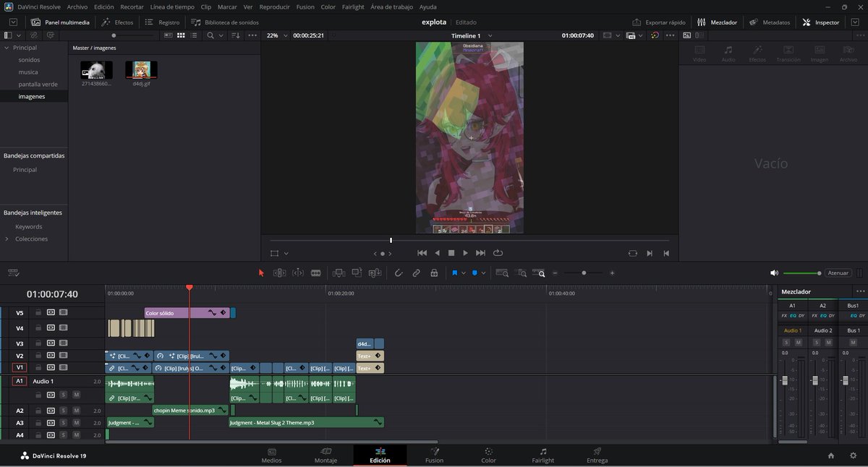Solo track A3 with S button
Image resolution: width=868 pixels, height=467 pixels.
pos(64,423)
